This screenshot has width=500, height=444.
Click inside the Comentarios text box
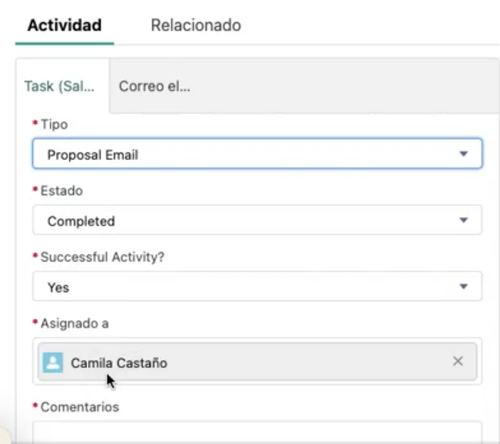(x=257, y=432)
